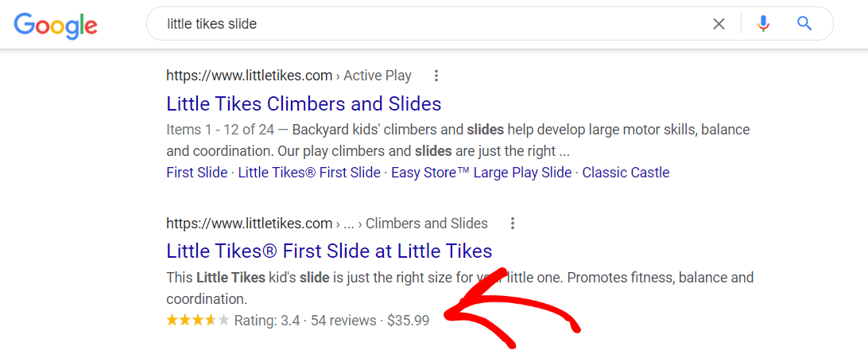Click the yellow star rating
This screenshot has height=362, width=868.
tap(197, 321)
